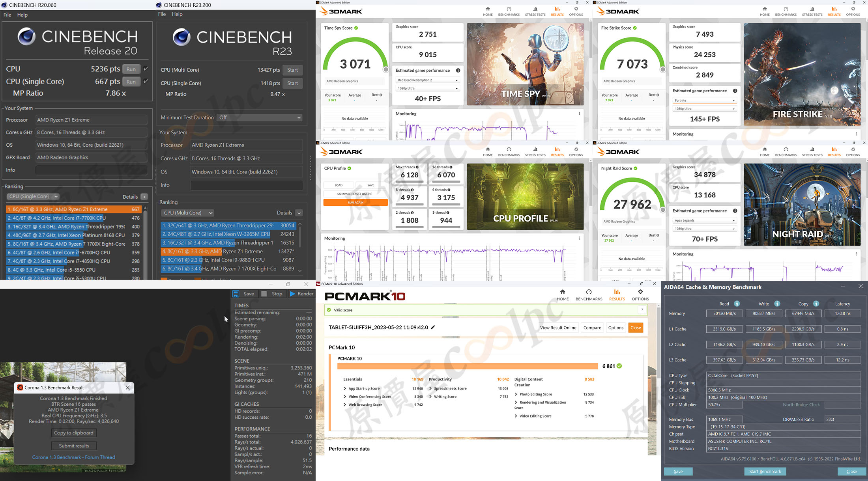Image resolution: width=868 pixels, height=481 pixels.
Task: Click RUN AGAIN in the CPU Profile window
Action: tap(355, 203)
